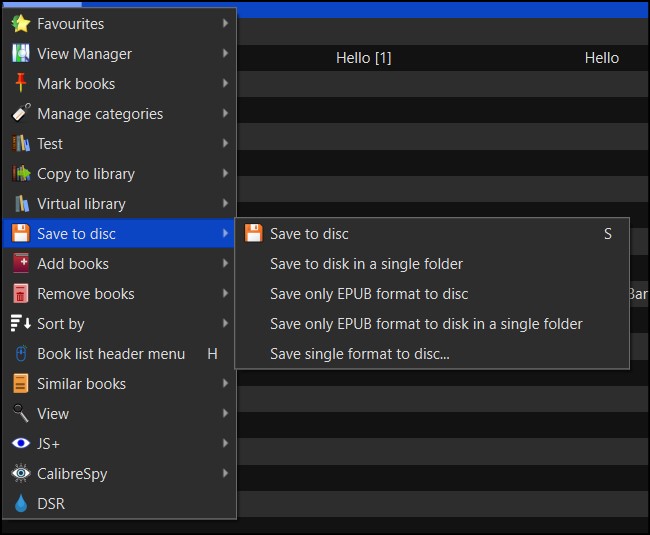Click the DSR water drop icon

pyautogui.click(x=20, y=504)
